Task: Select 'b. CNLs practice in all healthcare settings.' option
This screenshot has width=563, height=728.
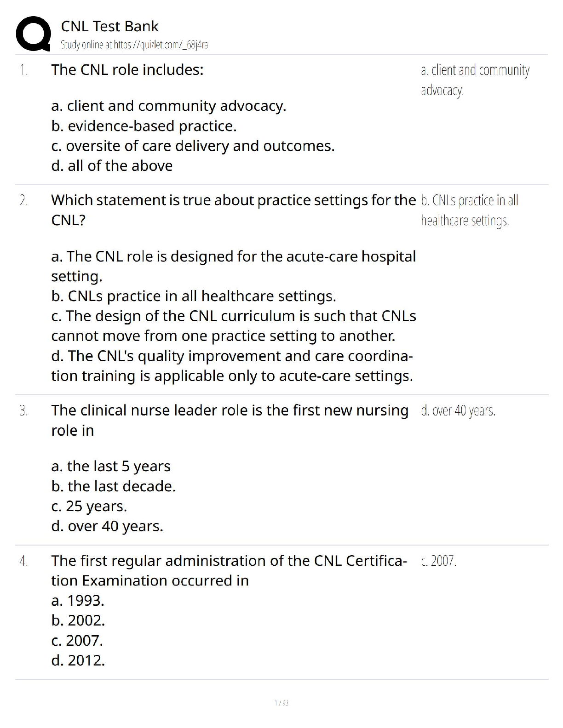Action: pyautogui.click(x=194, y=296)
